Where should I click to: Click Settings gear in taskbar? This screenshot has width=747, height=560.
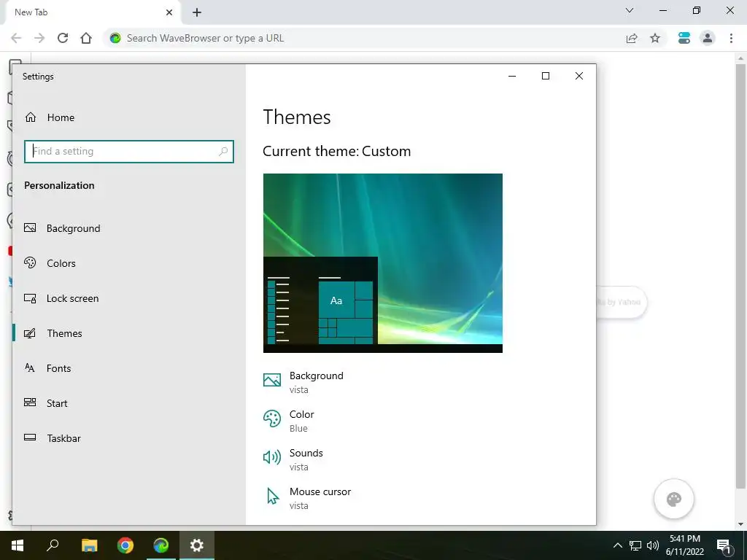click(197, 545)
